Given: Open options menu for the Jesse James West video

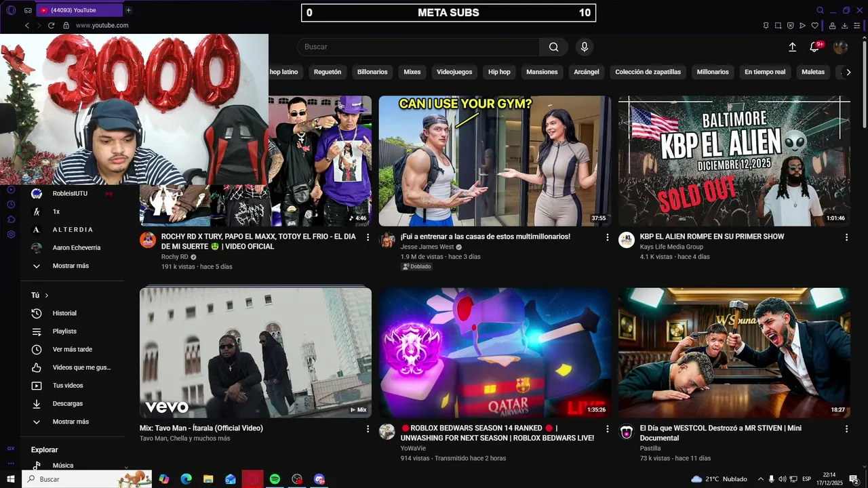Looking at the screenshot, I should pos(608,237).
